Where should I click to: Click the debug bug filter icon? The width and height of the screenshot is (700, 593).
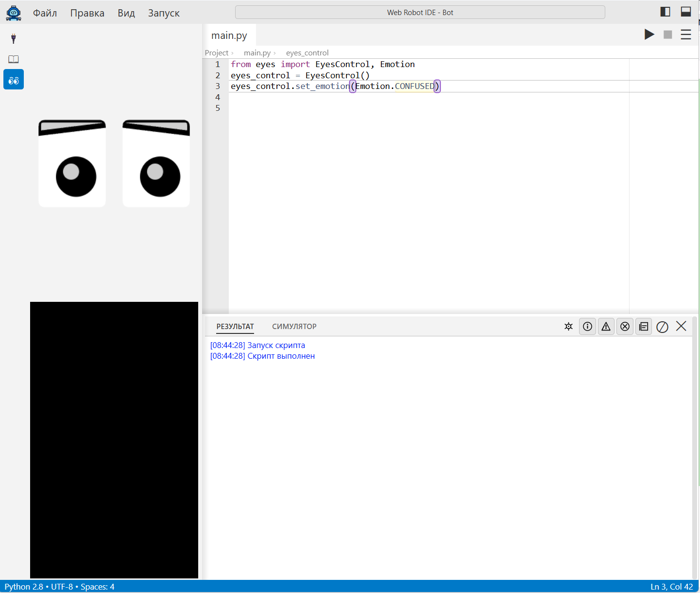tap(569, 327)
